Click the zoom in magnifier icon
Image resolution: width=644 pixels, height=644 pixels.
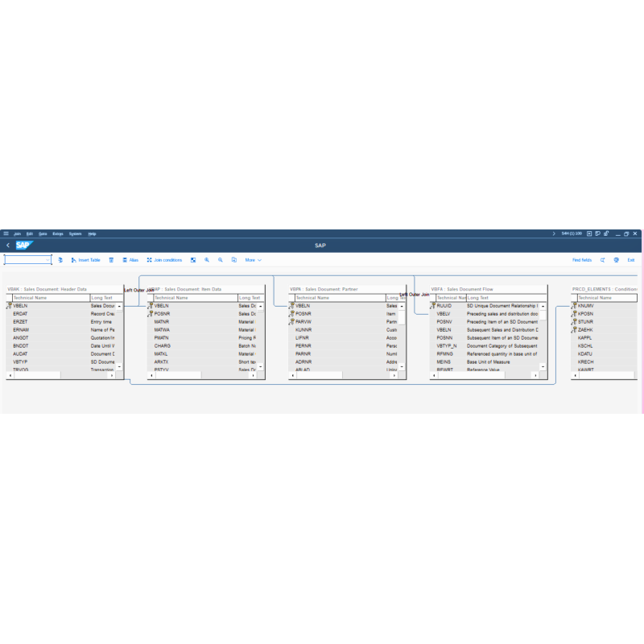point(207,260)
